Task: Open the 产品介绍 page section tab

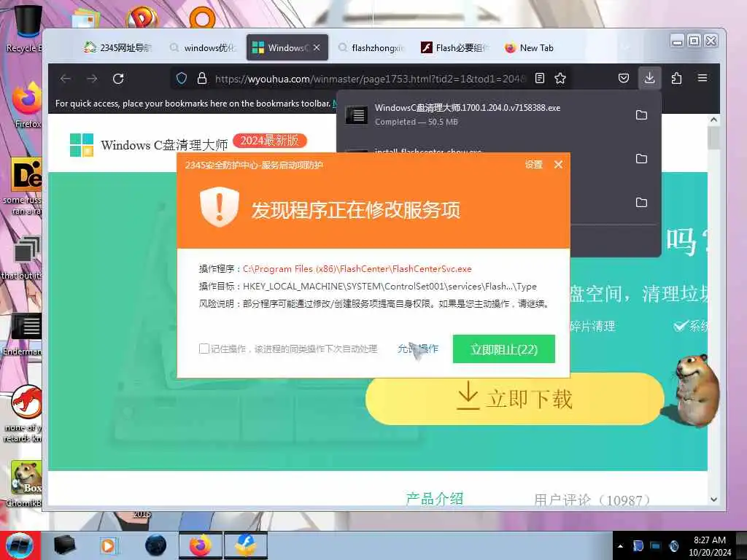Action: click(435, 499)
